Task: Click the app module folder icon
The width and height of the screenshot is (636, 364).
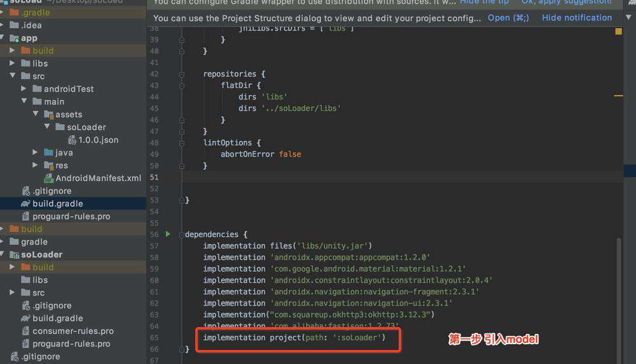Action: coord(14,38)
